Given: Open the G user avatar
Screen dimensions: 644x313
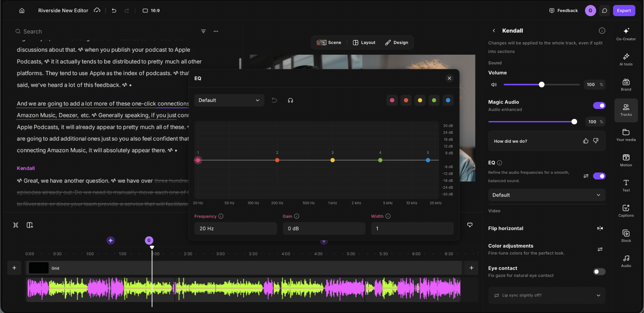Looking at the screenshot, I should coord(590,11).
